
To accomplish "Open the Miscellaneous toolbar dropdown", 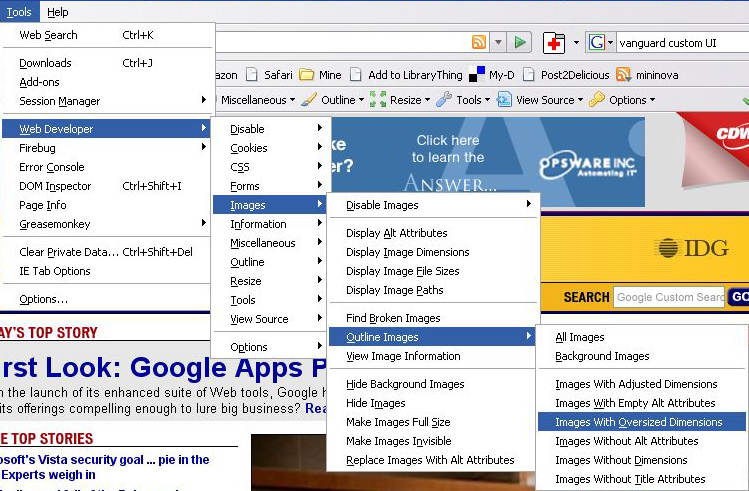I will (258, 100).
